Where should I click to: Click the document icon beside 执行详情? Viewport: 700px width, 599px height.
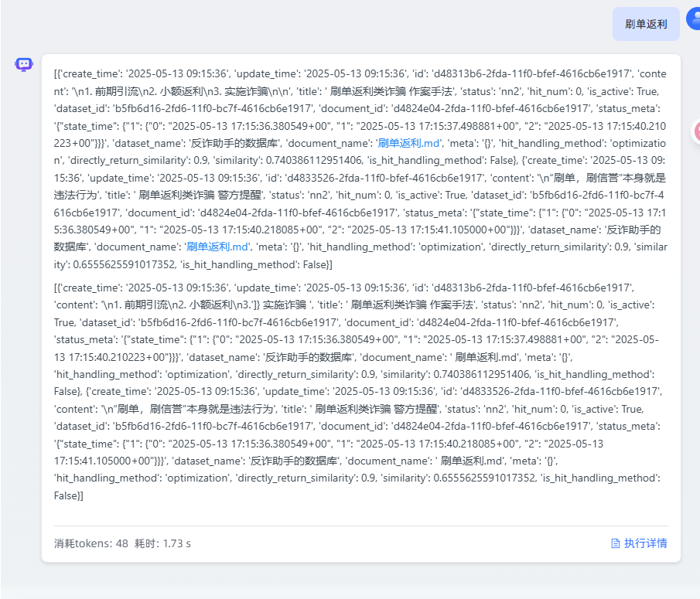(x=616, y=543)
